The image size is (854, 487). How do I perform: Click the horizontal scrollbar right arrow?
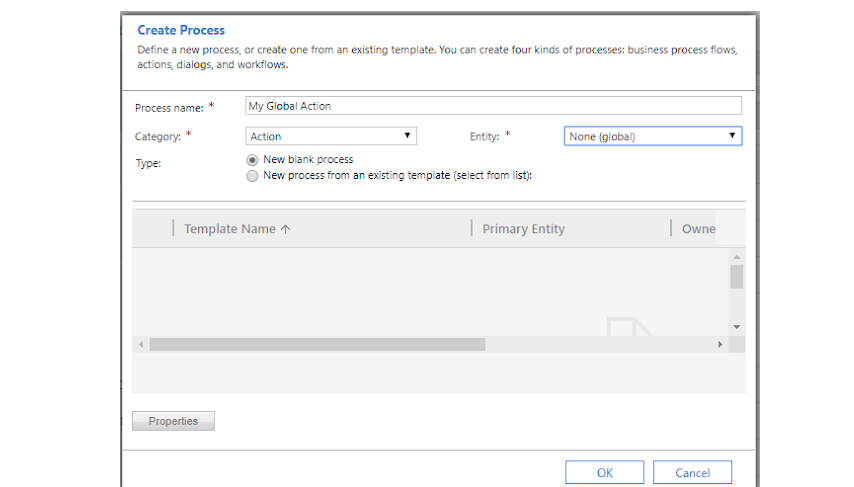coord(720,344)
